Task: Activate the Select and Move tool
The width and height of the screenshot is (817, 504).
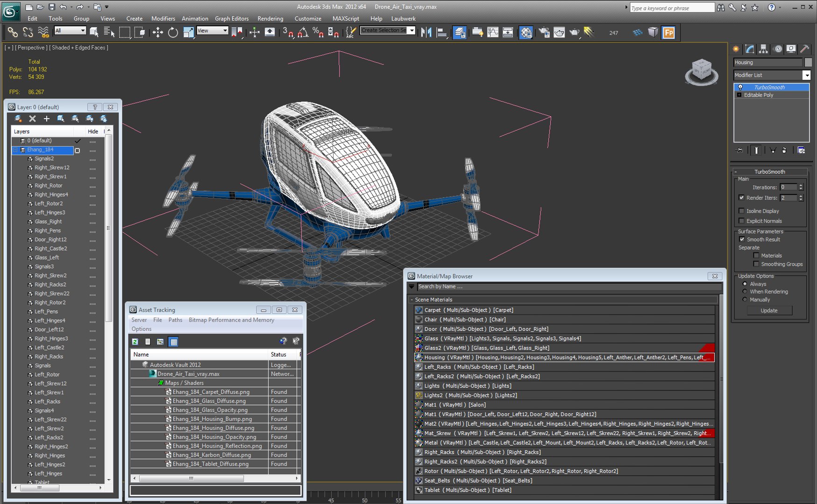Action: tap(158, 32)
